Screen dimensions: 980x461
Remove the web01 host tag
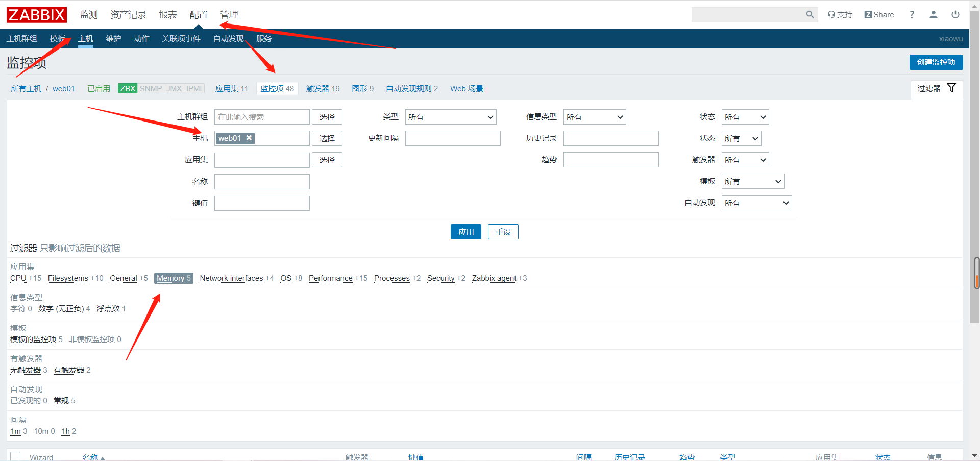249,138
